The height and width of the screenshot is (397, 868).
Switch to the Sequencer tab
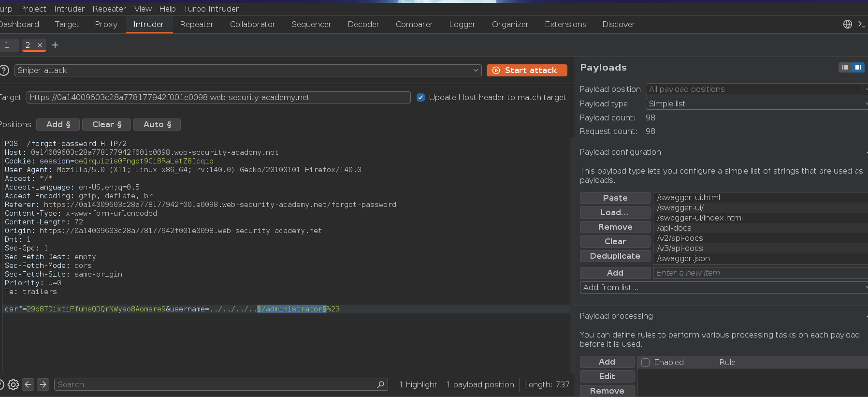(x=311, y=24)
